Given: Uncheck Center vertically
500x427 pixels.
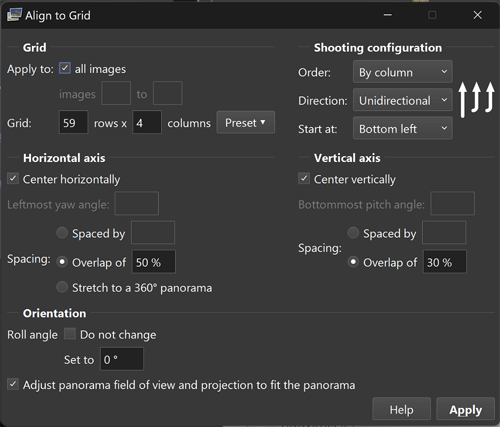Looking at the screenshot, I should tap(304, 179).
